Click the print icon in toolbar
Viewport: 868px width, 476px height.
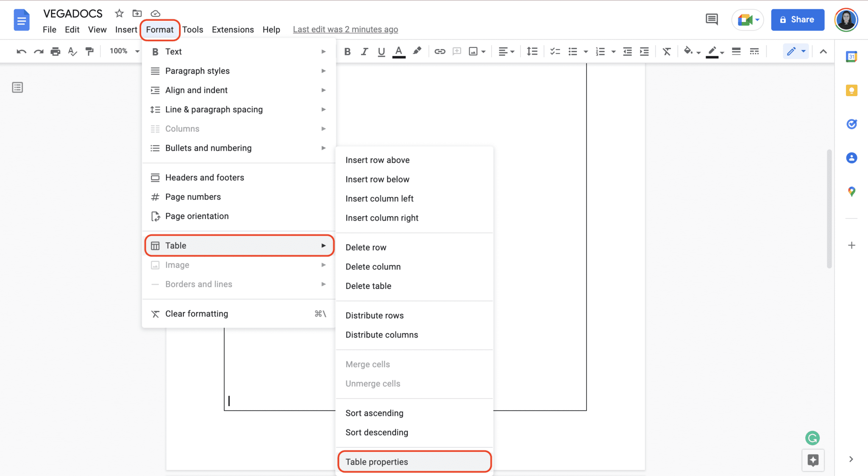[x=55, y=51]
